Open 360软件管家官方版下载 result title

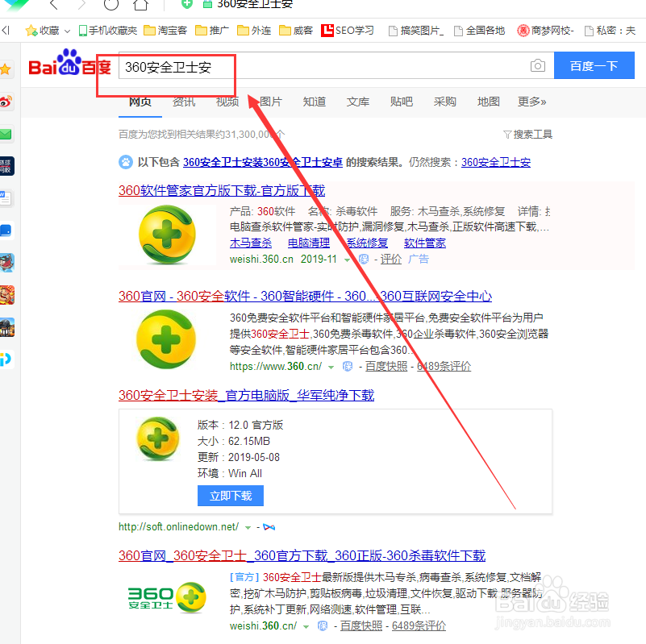[x=222, y=191]
